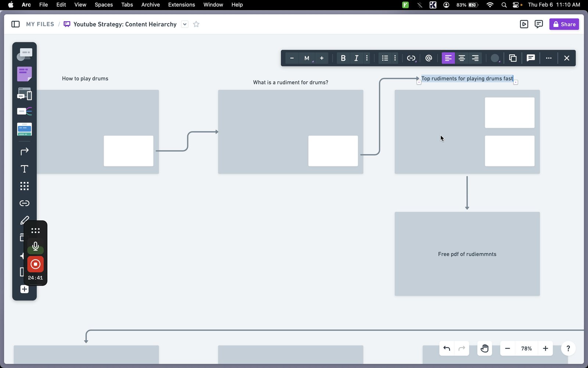The image size is (588, 368).
Task: Open the 78% zoom level menu
Action: [526, 348]
